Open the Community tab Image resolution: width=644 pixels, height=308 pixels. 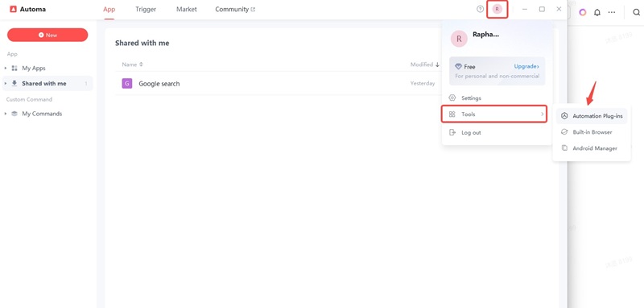click(235, 9)
